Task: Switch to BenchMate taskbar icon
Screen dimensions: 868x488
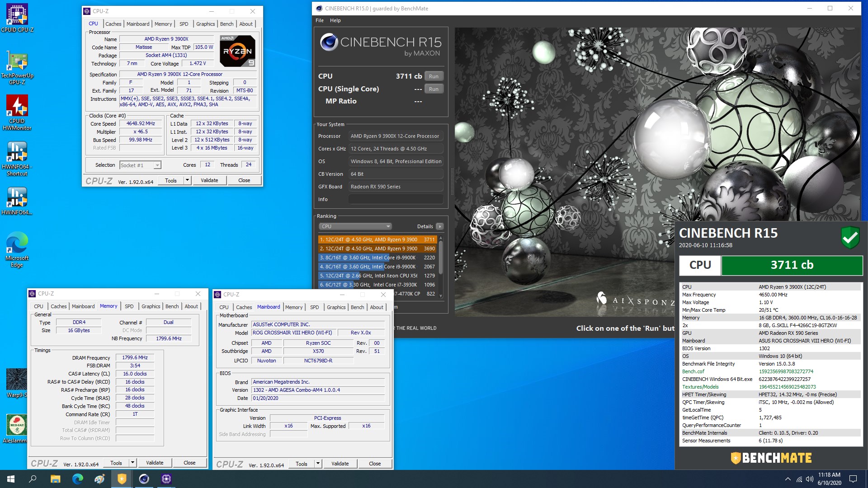Action: (x=122, y=479)
